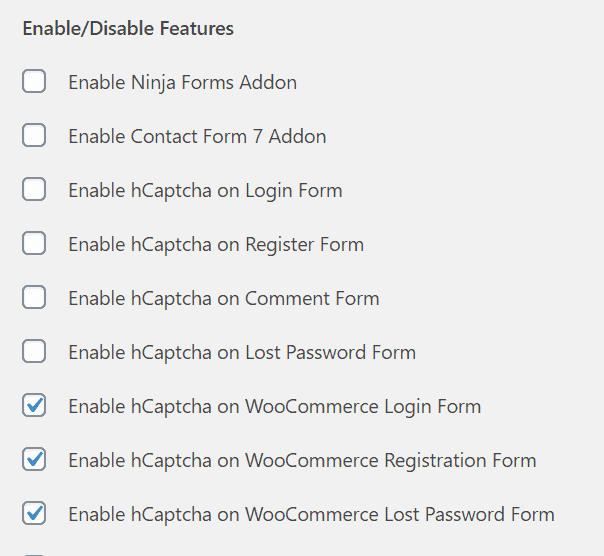Tick the hCaptcha on Lost Password Form checkbox
Image resolution: width=604 pixels, height=556 pixels.
(34, 351)
